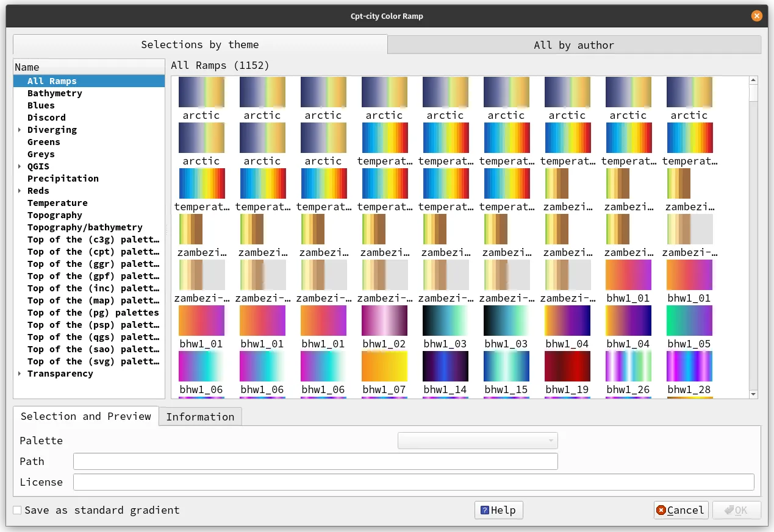Switch to the All by author tab
Image resolution: width=774 pixels, height=532 pixels.
tap(574, 44)
